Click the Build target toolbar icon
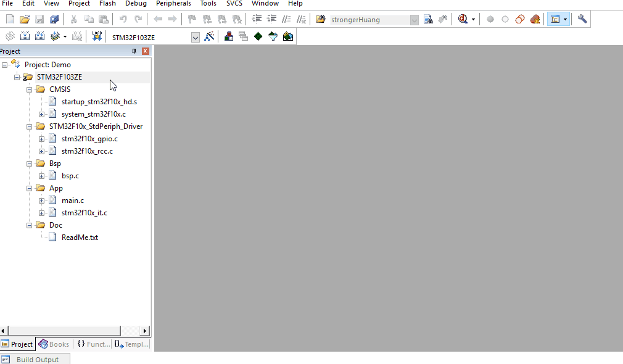Image resolution: width=623 pixels, height=364 pixels. pos(25,36)
